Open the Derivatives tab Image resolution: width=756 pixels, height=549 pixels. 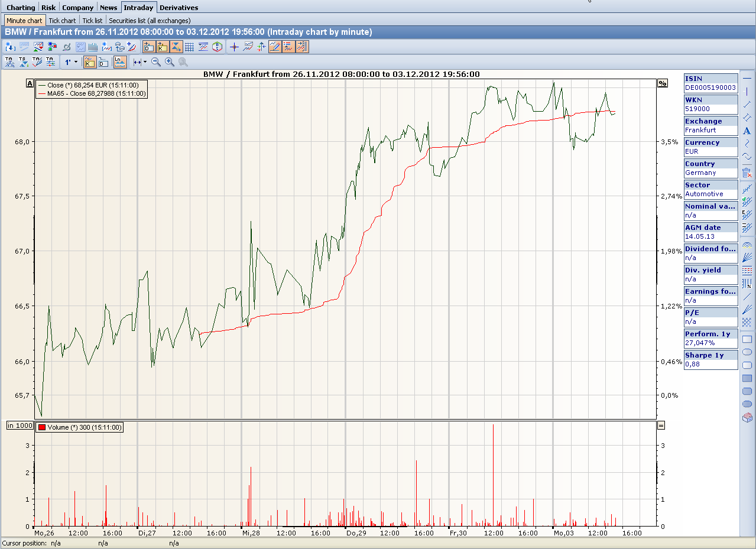(179, 8)
